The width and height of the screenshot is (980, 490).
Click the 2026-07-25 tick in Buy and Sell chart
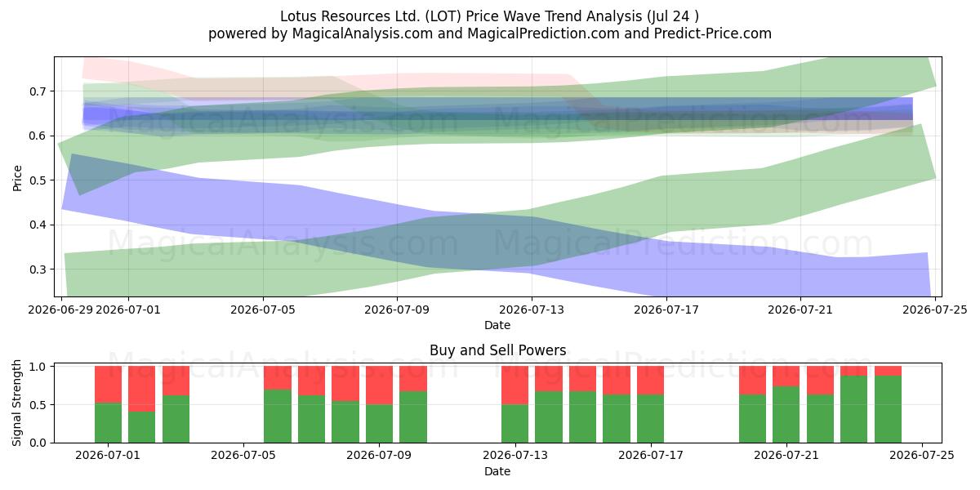tap(922, 456)
